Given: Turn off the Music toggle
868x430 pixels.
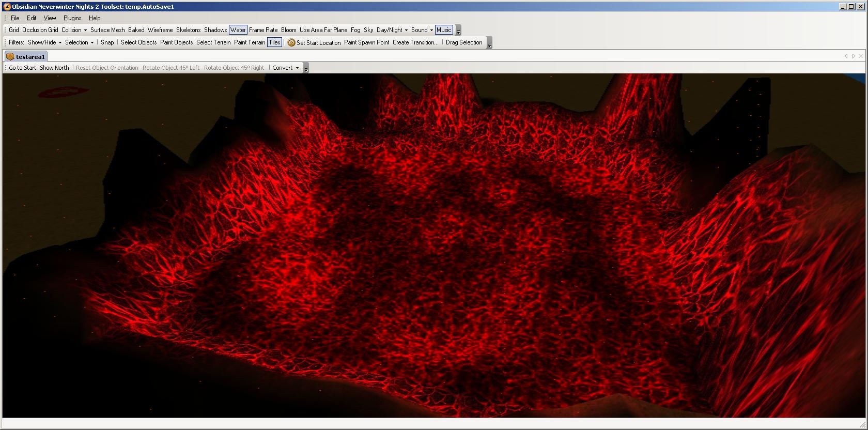Looking at the screenshot, I should coord(444,30).
